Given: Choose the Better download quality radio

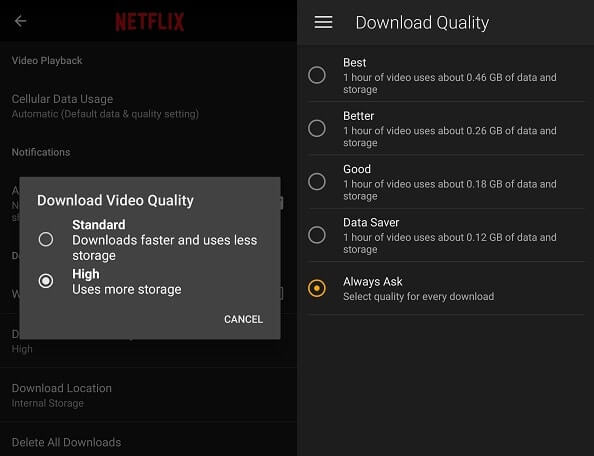Looking at the screenshot, I should (317, 128).
